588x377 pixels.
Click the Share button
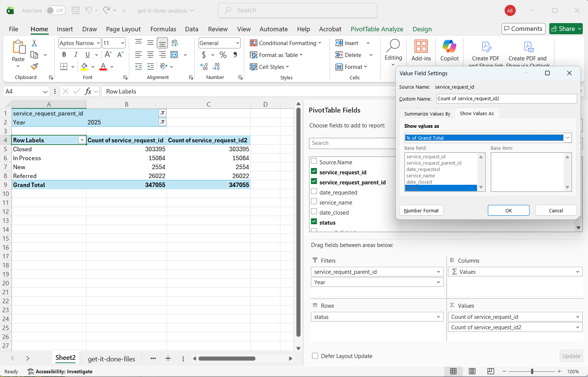(x=566, y=29)
